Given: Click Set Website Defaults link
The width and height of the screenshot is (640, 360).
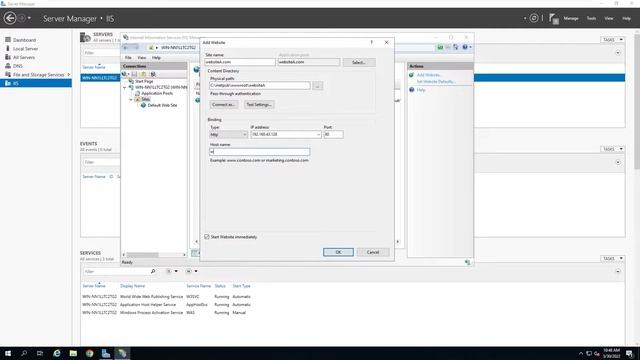Looking at the screenshot, I should pyautogui.click(x=436, y=82).
